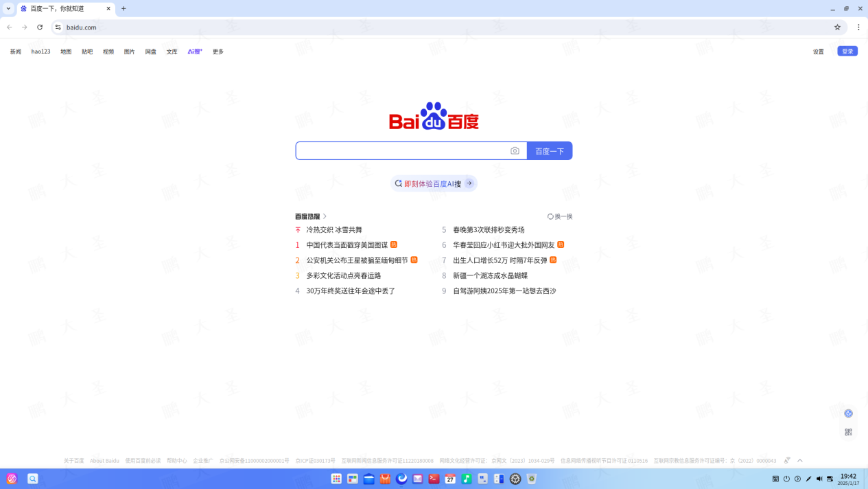Bookmark this page with the star icon
The width and height of the screenshot is (868, 489).
(837, 27)
